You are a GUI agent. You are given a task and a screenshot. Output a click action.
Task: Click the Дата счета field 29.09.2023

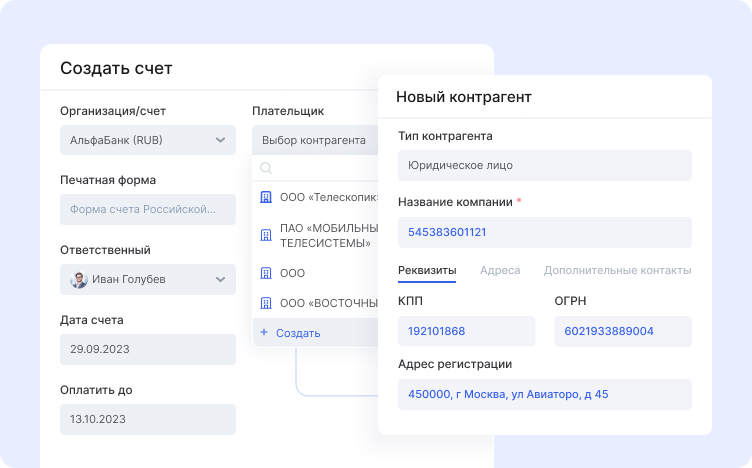pos(147,349)
